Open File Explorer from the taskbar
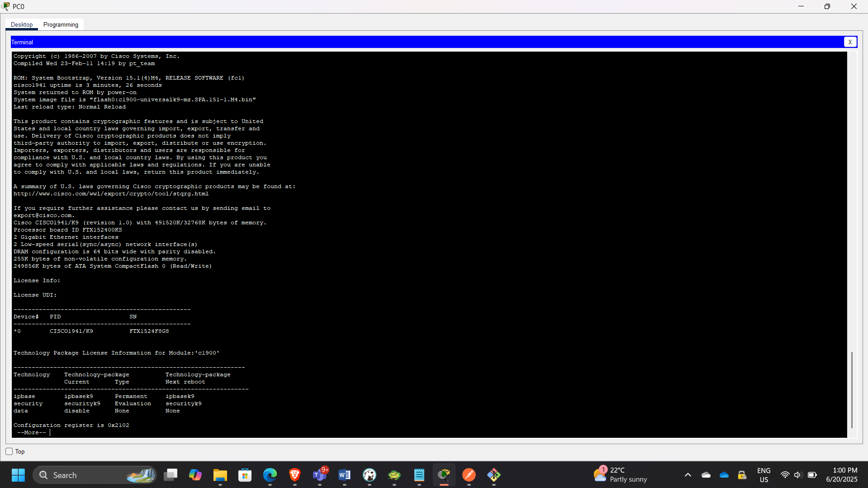 click(x=220, y=475)
